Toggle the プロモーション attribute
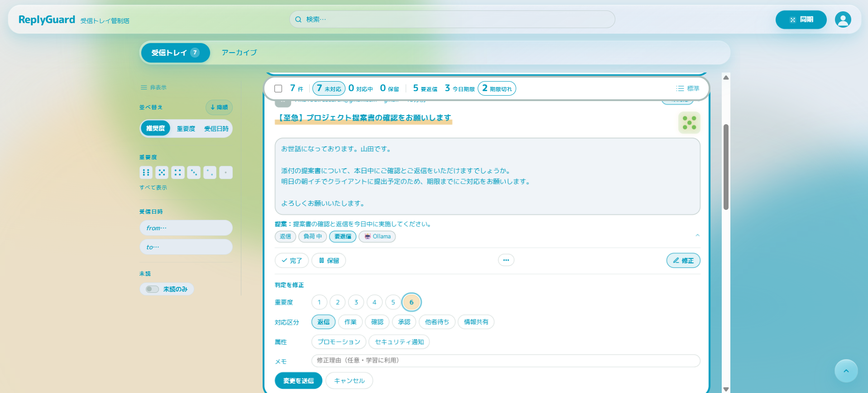The width and height of the screenshot is (868, 393). [339, 342]
